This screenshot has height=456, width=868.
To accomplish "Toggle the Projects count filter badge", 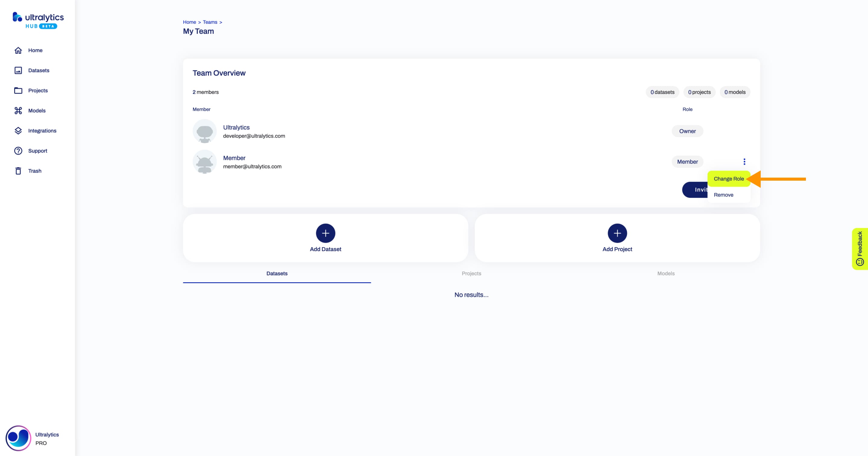I will coord(699,92).
